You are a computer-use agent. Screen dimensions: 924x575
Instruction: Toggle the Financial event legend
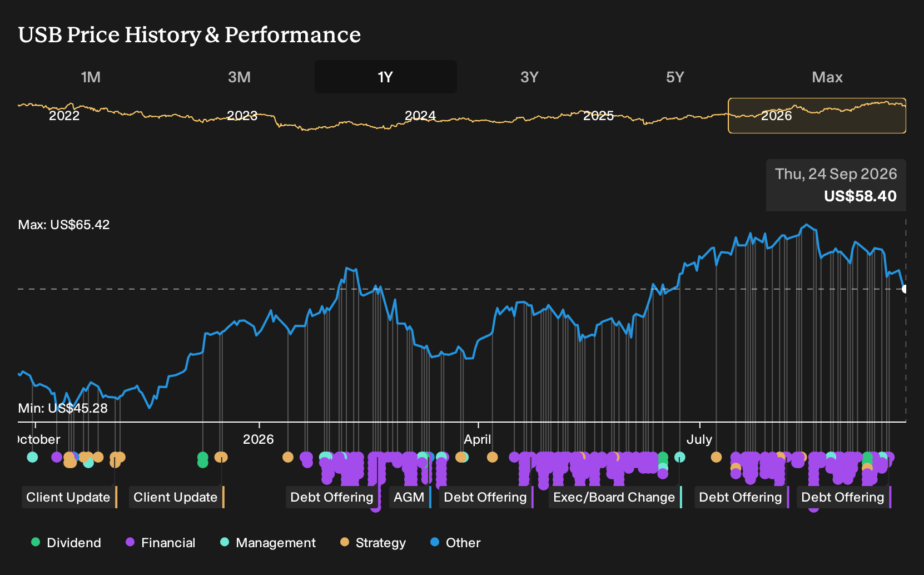[x=161, y=543]
